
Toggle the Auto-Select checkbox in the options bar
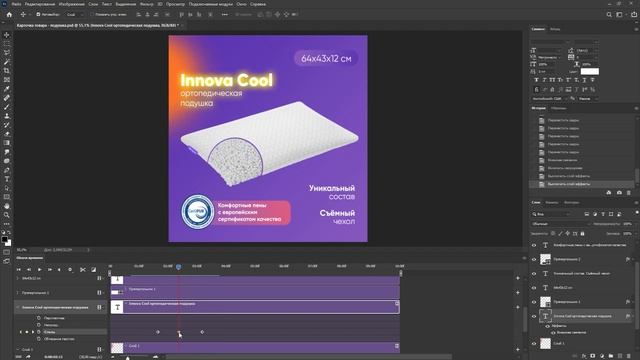coord(38,14)
